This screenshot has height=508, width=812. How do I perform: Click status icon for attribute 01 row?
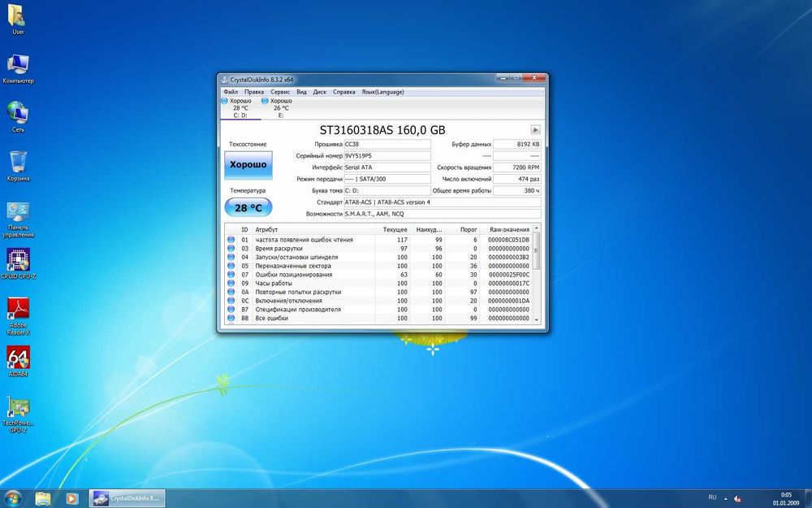(x=231, y=240)
